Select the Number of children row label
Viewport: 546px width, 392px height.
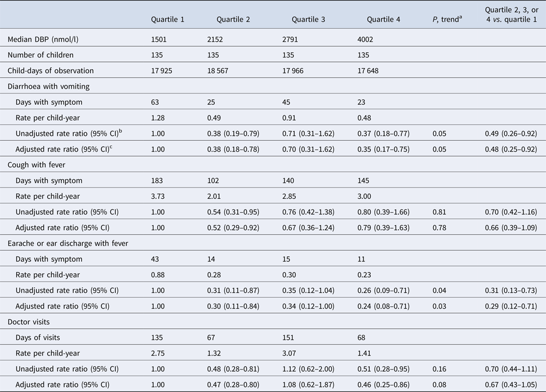(41, 55)
